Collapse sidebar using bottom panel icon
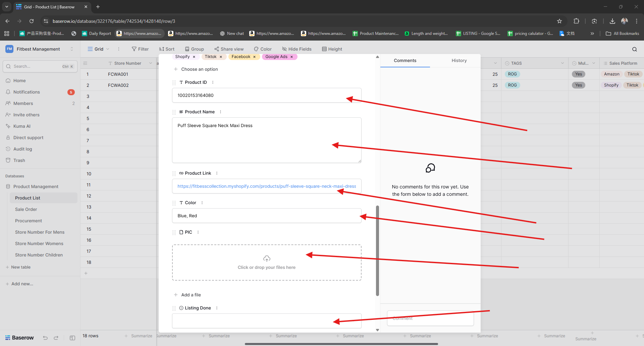The height and width of the screenshot is (346, 644). tap(72, 338)
